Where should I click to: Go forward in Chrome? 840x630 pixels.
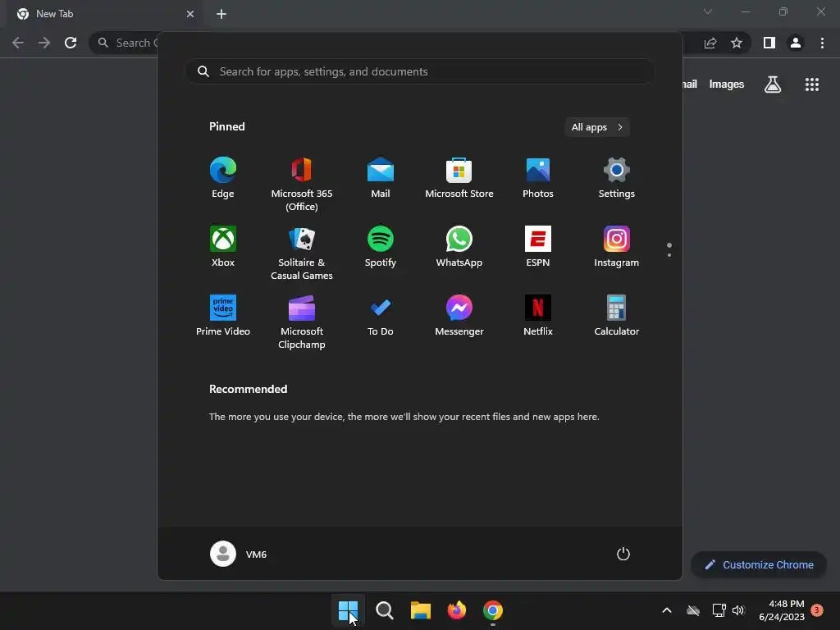(44, 43)
